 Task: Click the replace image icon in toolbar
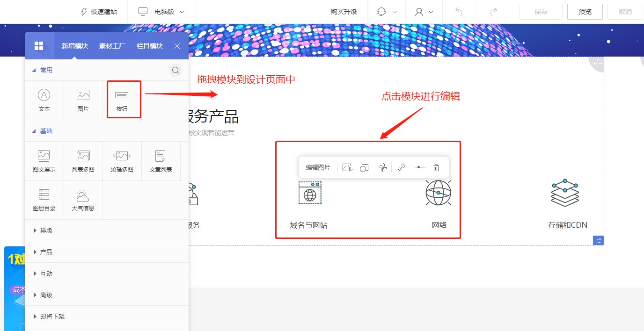tap(347, 167)
